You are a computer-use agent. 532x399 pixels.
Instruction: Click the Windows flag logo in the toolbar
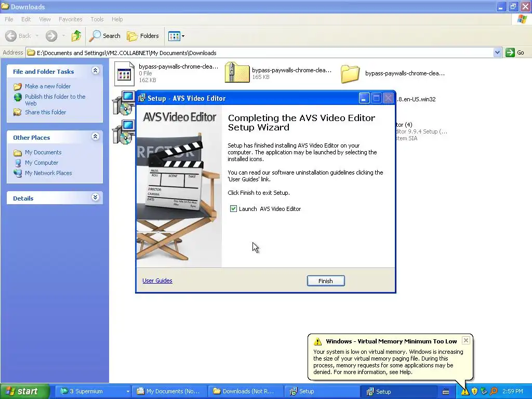point(522,19)
